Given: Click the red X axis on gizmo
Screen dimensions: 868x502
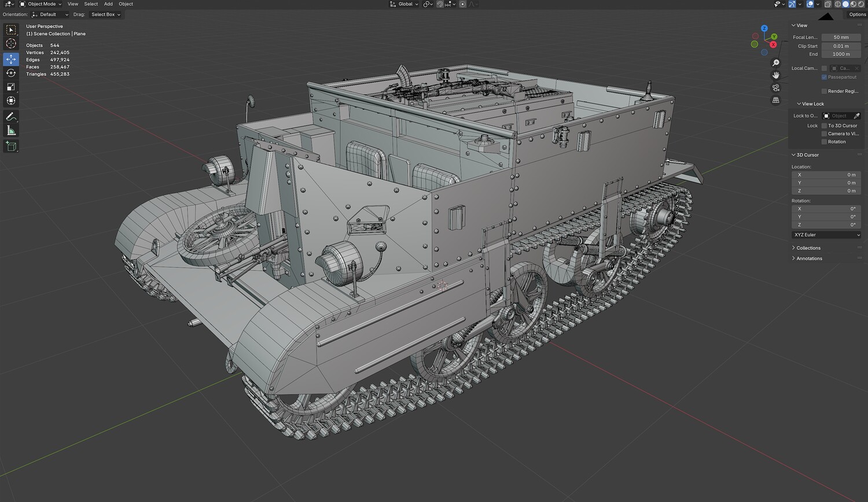Looking at the screenshot, I should (774, 44).
